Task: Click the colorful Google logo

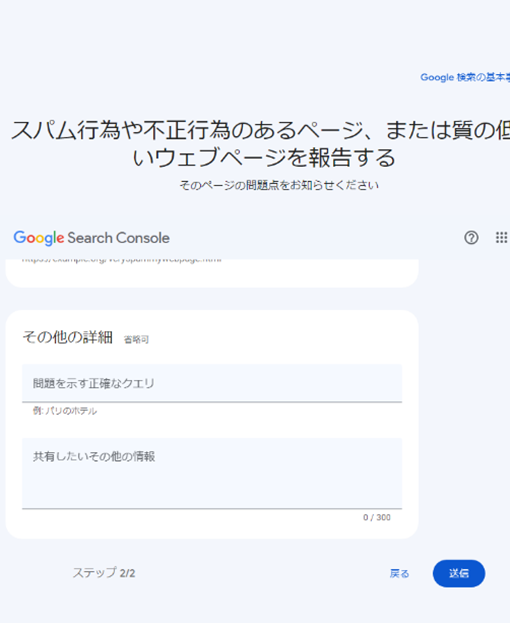Action: tap(39, 238)
